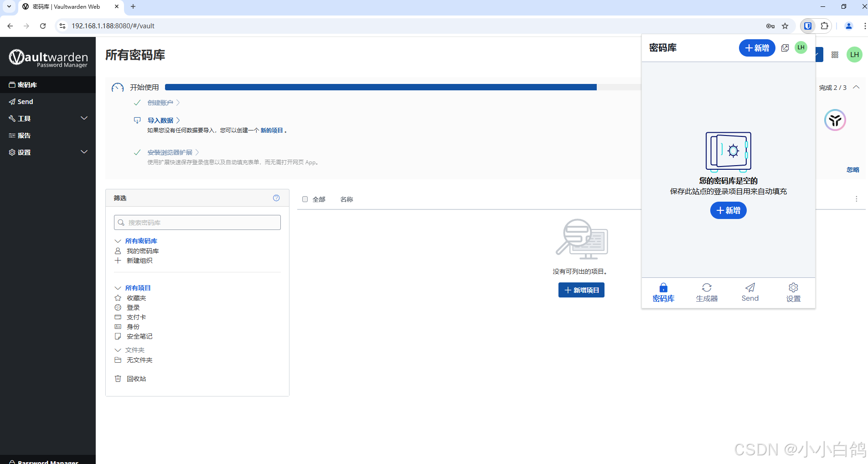Open the three-dot options menu in list header
The width and height of the screenshot is (868, 464).
point(856,199)
